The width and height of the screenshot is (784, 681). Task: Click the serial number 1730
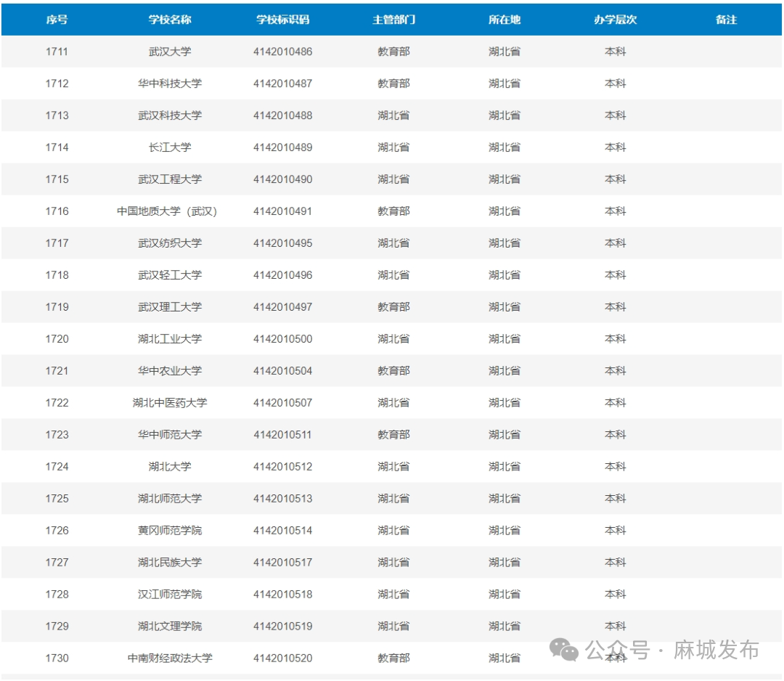(57, 658)
